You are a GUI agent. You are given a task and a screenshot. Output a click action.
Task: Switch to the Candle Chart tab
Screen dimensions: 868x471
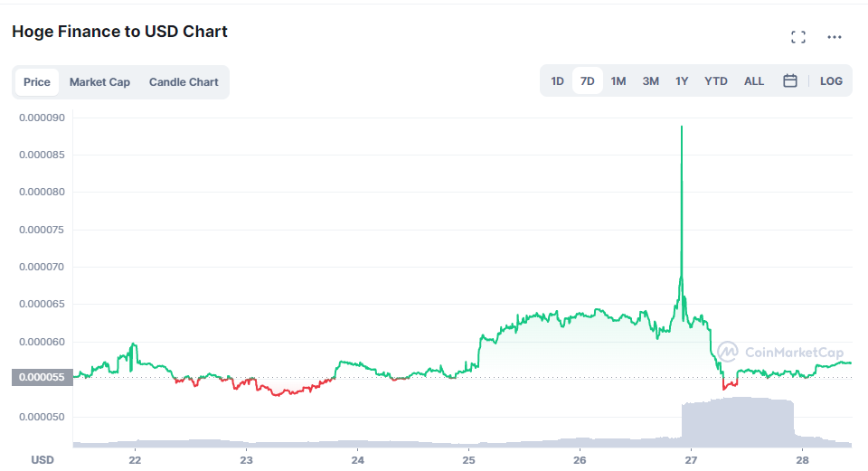(184, 82)
